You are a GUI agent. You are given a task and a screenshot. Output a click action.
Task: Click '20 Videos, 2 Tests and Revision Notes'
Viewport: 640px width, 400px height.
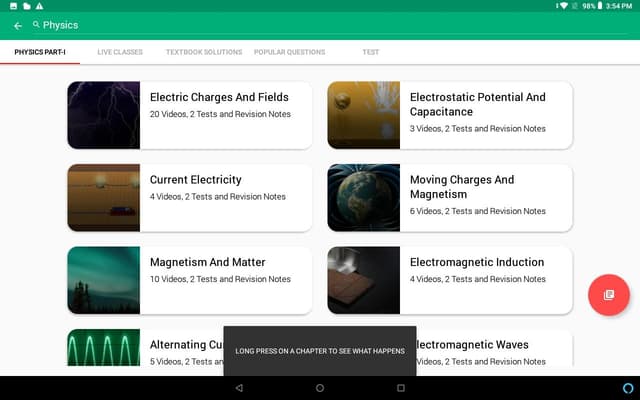click(220, 114)
